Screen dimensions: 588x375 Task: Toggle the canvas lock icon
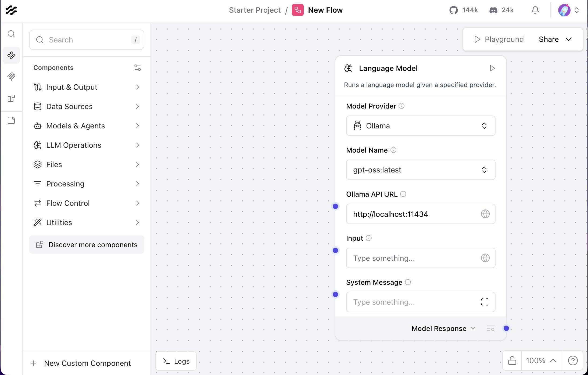pyautogui.click(x=512, y=360)
